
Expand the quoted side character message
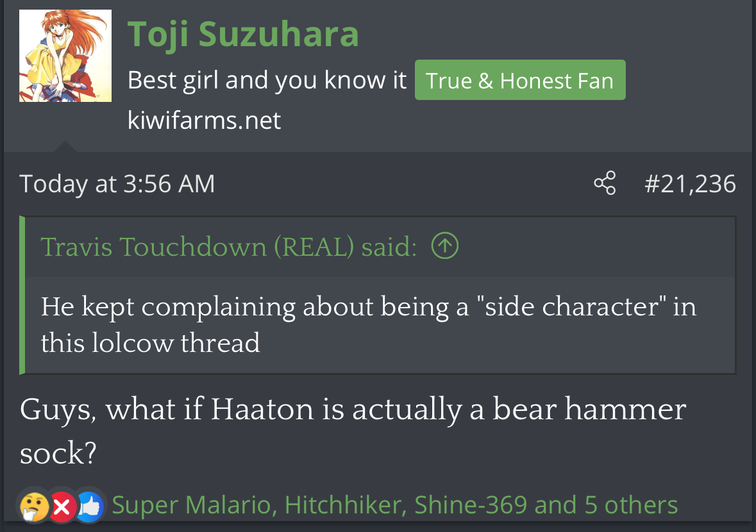[368, 324]
